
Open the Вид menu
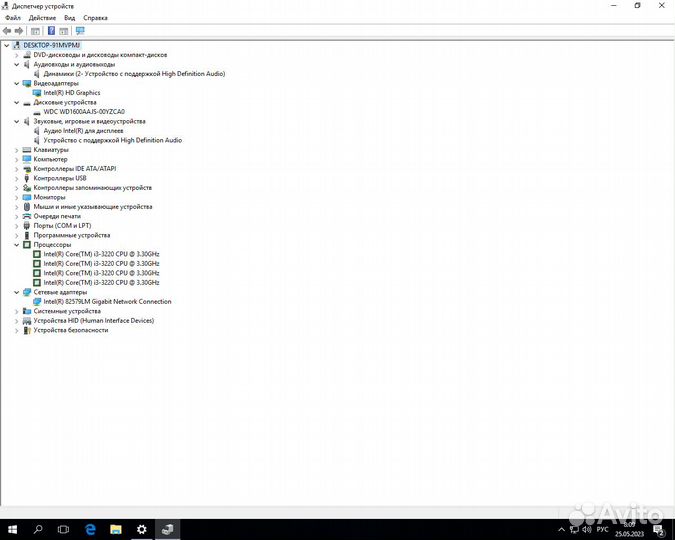69,18
